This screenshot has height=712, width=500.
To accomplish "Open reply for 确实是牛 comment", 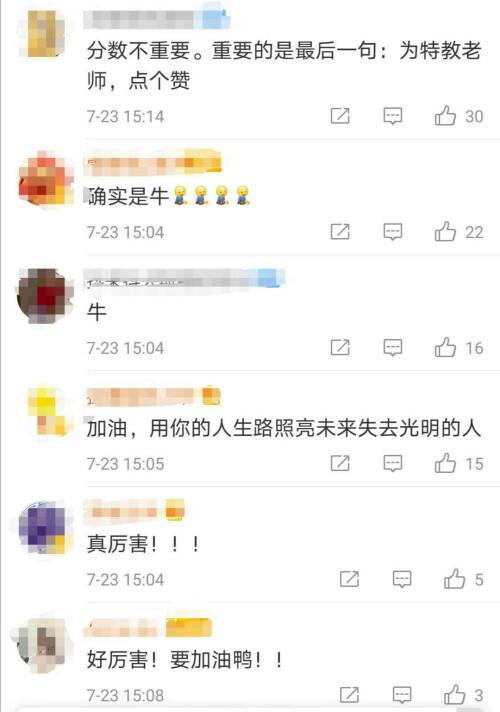I will (392, 232).
